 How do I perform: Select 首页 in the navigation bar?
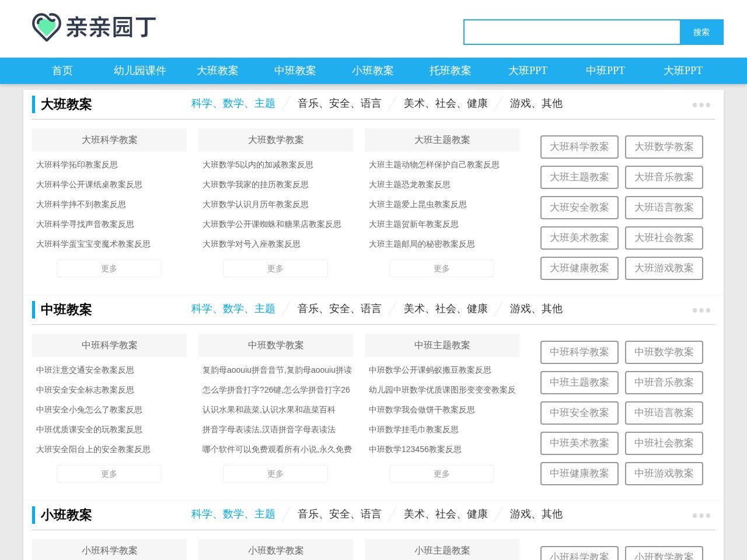(62, 71)
